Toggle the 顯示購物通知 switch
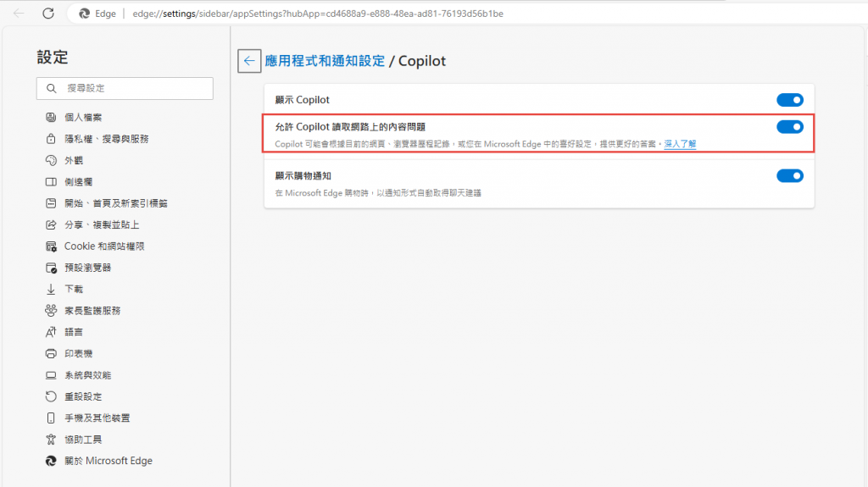 pyautogui.click(x=789, y=176)
